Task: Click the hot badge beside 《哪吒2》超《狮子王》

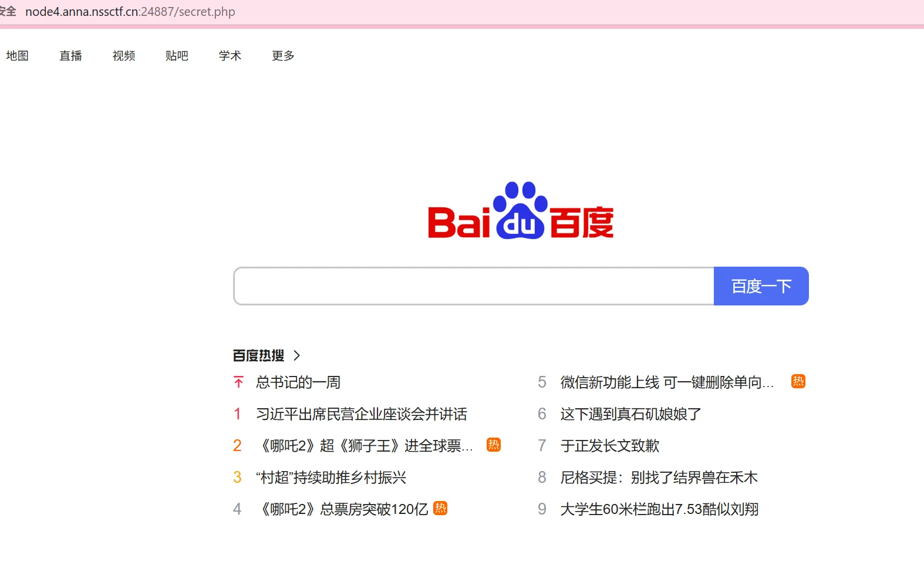Action: 494,445
